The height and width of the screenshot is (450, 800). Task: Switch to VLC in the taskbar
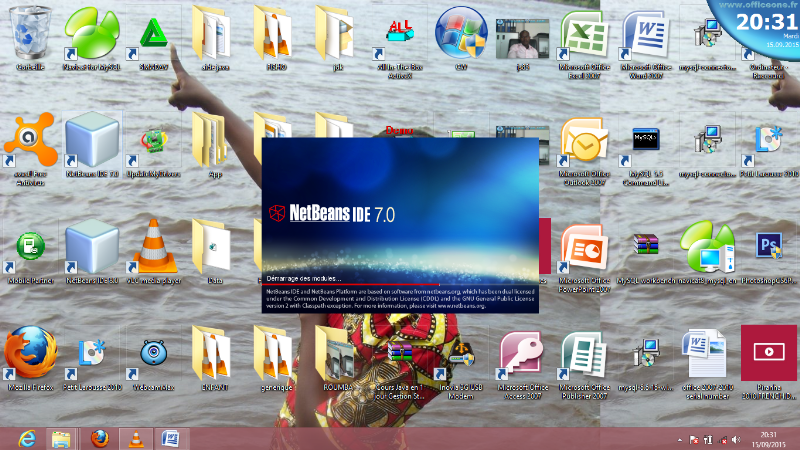pos(136,439)
